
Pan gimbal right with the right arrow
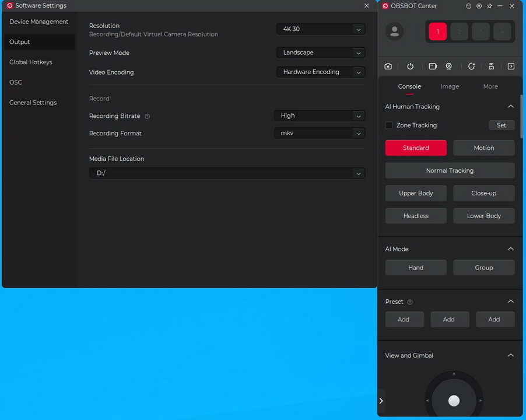pyautogui.click(x=481, y=401)
